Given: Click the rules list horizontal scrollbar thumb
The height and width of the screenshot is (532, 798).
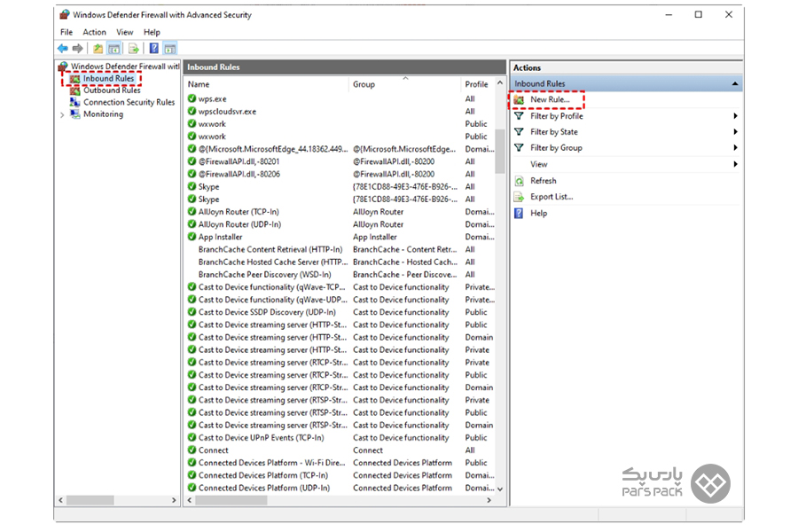Looking at the screenshot, I should pyautogui.click(x=231, y=500).
